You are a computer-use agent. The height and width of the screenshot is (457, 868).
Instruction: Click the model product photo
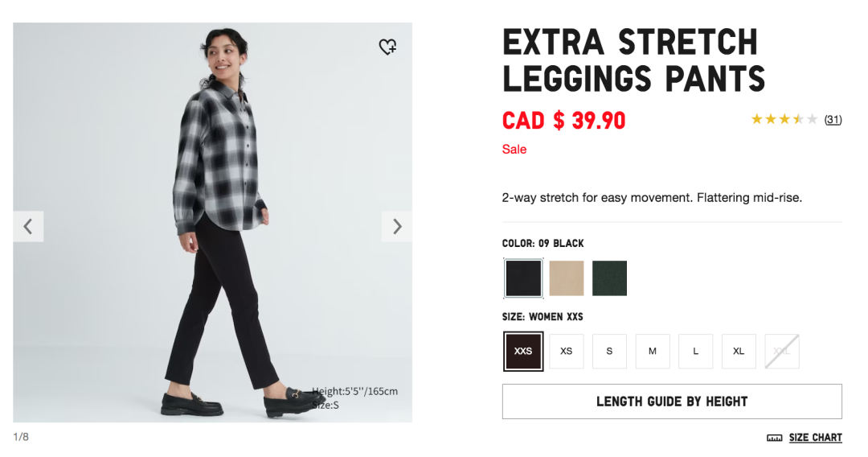[x=213, y=241]
